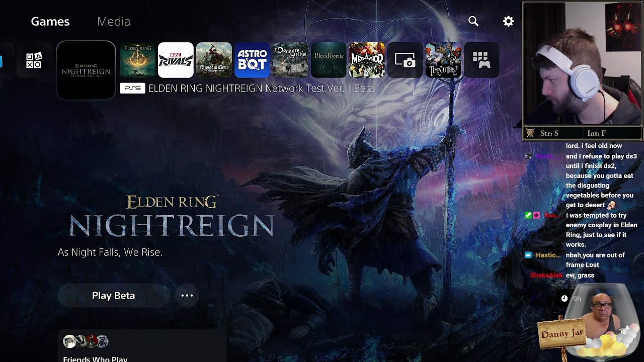Open the Media Gallery camera icon
This screenshot has height=362, width=644.
click(405, 60)
